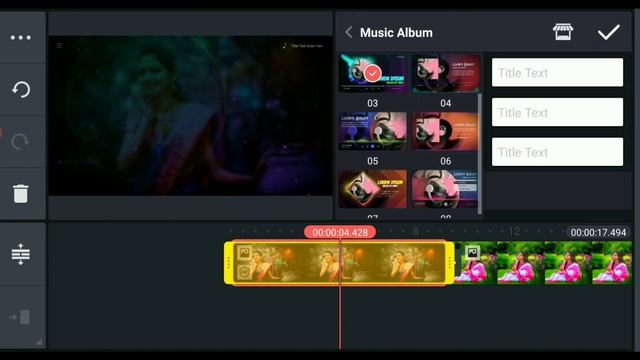Select Music Album template 03

tap(373, 73)
